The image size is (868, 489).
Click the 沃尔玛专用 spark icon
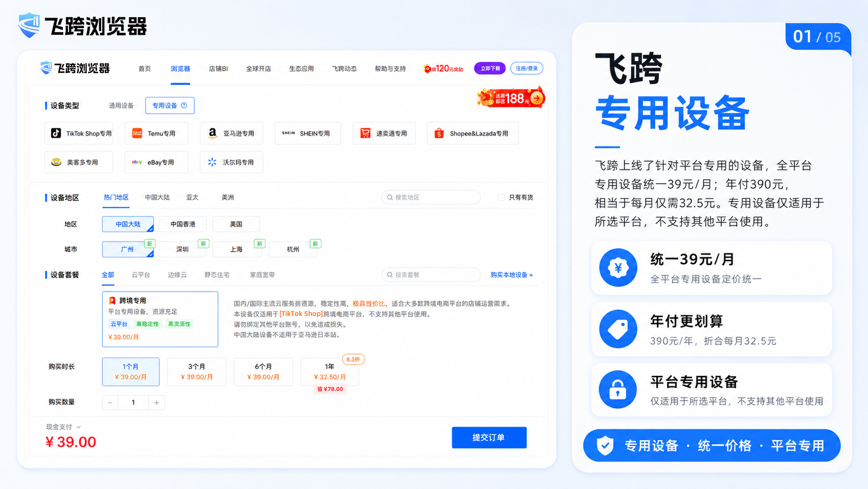point(212,162)
